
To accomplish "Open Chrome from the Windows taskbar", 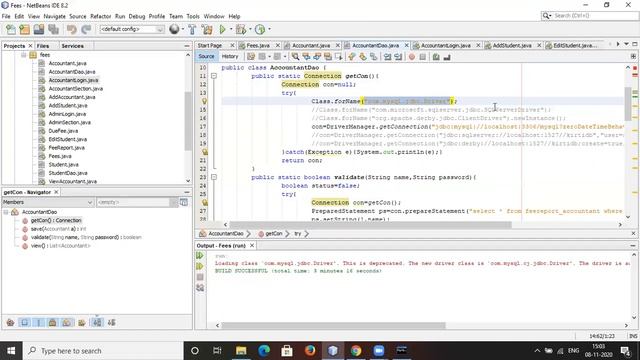I will click(356, 350).
